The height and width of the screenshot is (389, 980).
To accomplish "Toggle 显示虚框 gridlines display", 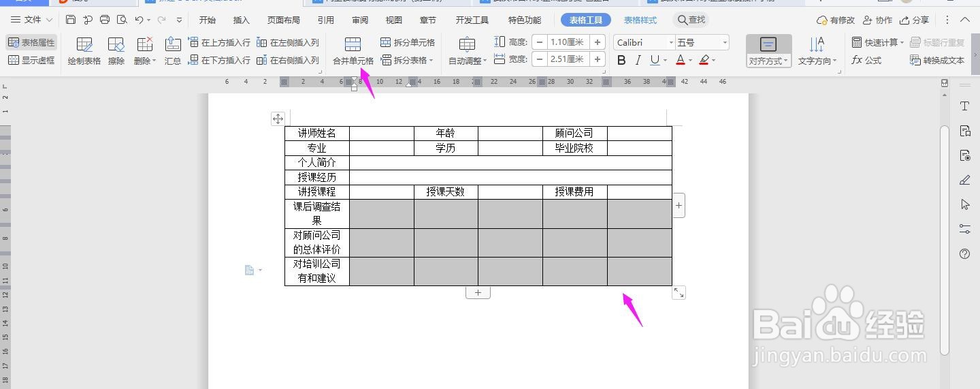I will [31, 60].
